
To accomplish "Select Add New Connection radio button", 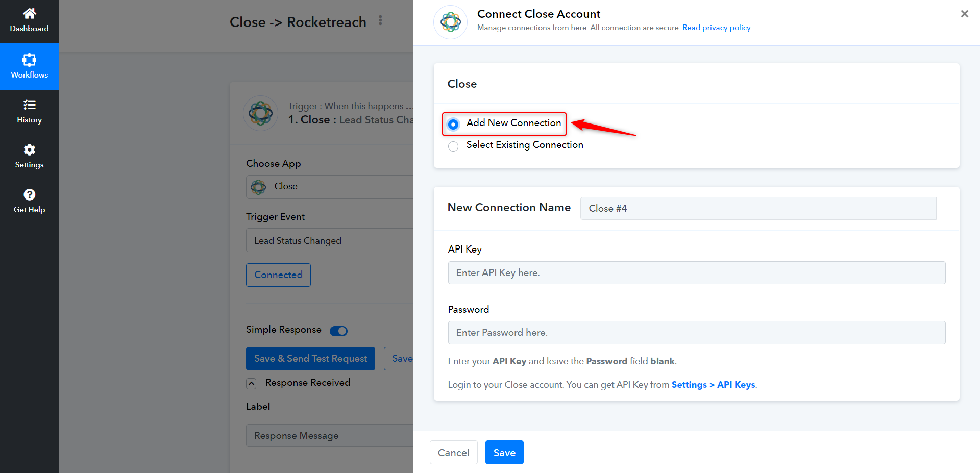I will tap(453, 124).
